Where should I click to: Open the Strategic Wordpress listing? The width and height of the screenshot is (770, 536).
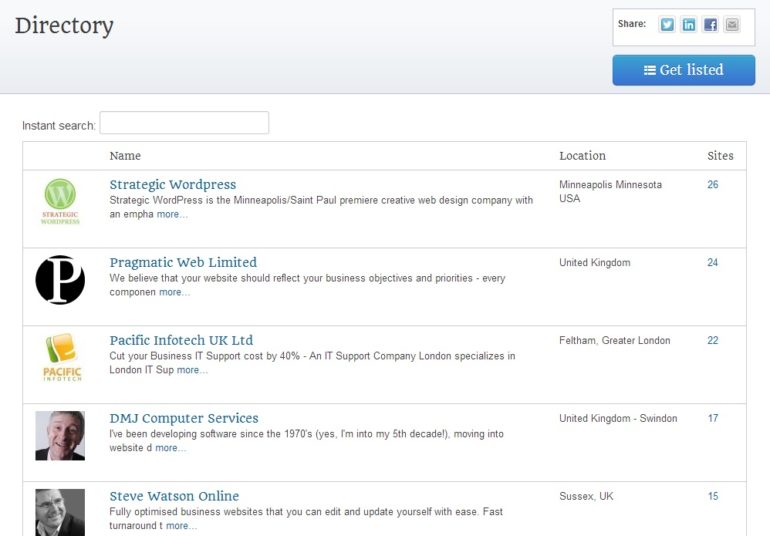tap(173, 185)
